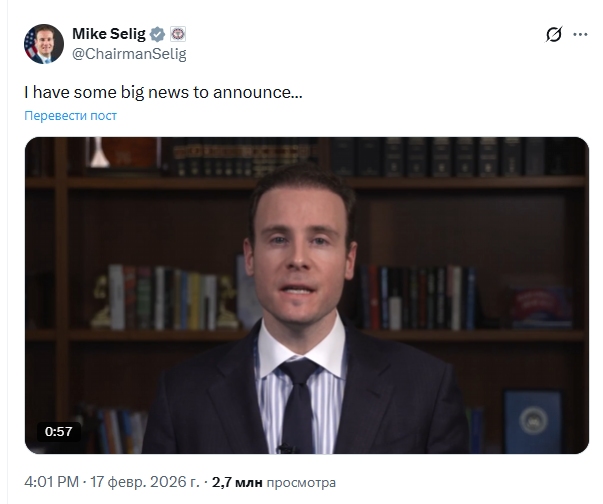This screenshot has width=603, height=504.
Task: Click the 17 февр. 2026 г. date text
Action: coord(145,482)
